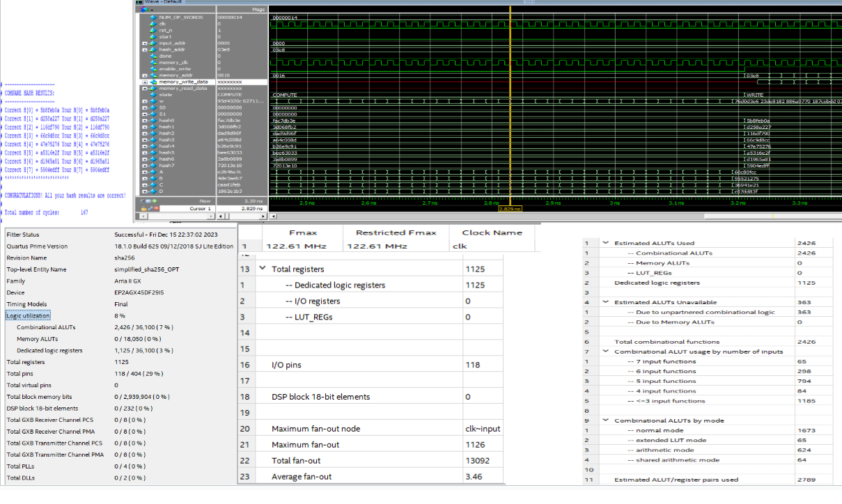Expand the memory_write_data bus signal
The height and width of the screenshot is (504, 842).
tap(145, 82)
